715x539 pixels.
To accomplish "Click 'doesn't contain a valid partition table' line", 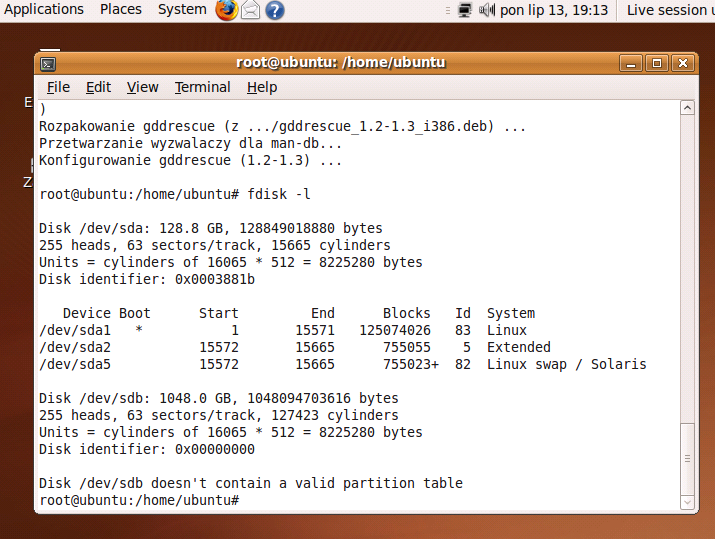I will (251, 483).
